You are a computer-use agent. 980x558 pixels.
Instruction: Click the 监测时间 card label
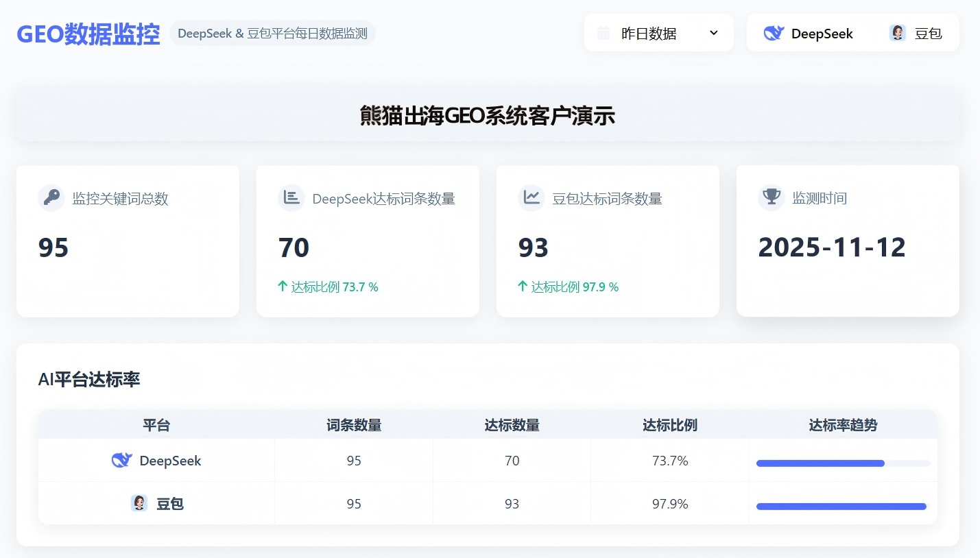click(820, 198)
